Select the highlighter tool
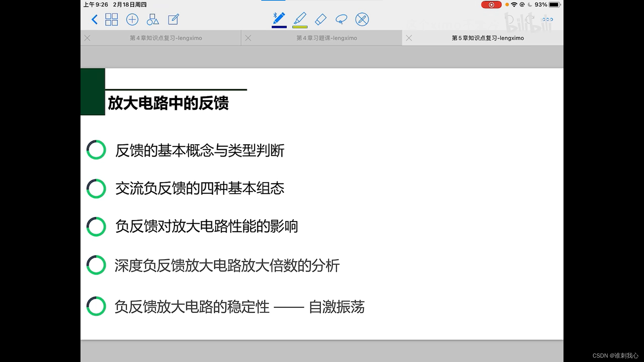 [300, 18]
